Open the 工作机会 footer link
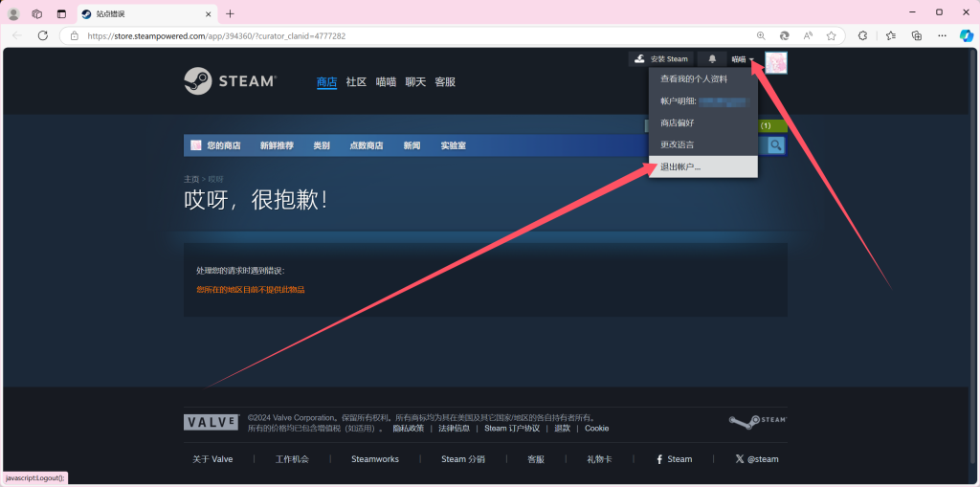The width and height of the screenshot is (980, 487). click(292, 459)
